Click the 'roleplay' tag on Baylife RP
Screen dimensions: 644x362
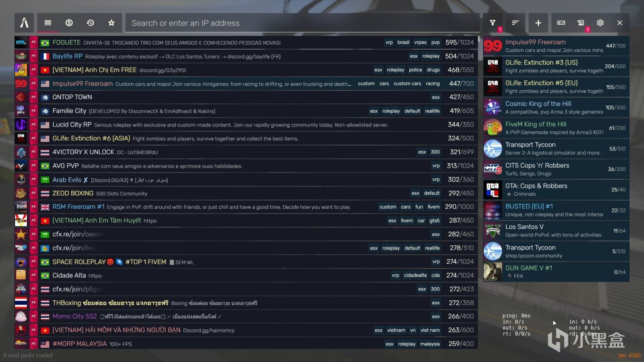[x=431, y=56]
